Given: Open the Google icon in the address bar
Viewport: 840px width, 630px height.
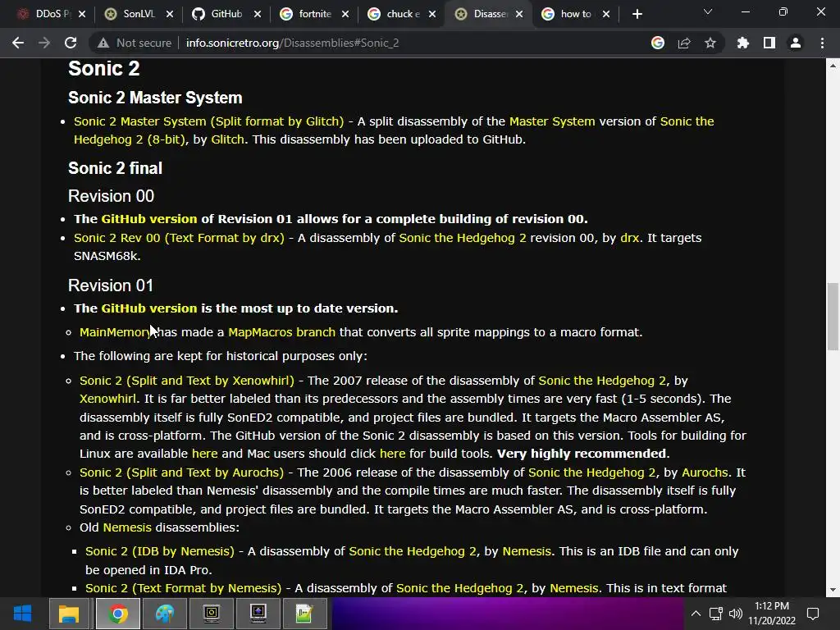Looking at the screenshot, I should (658, 43).
